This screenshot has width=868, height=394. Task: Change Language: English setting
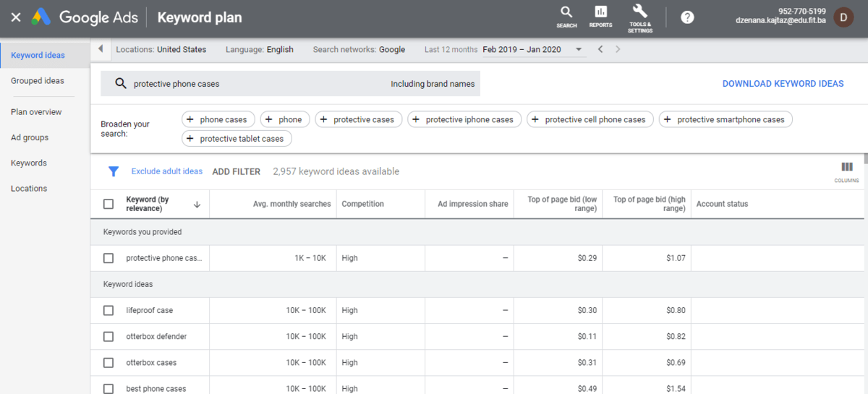click(x=260, y=49)
